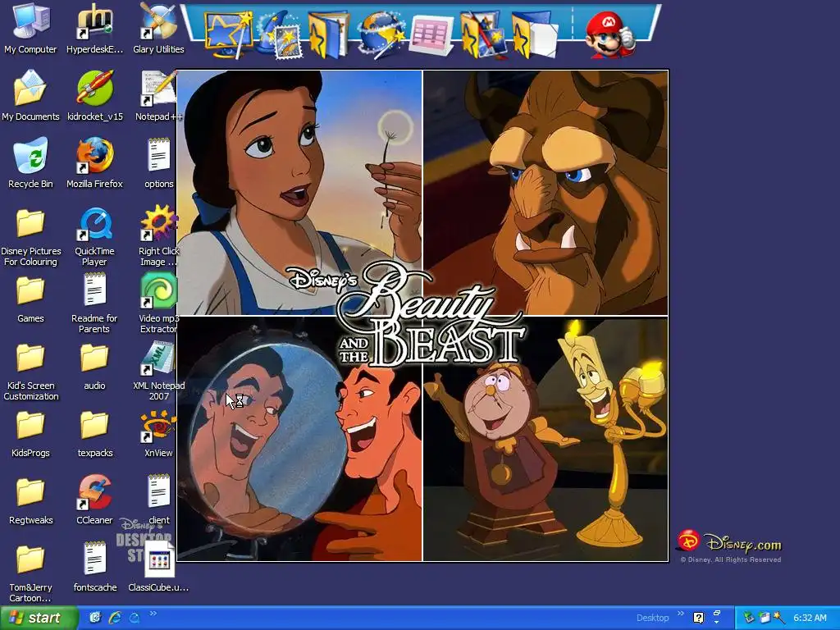Click the tray icon just left of the wand icon

pyautogui.click(x=764, y=618)
